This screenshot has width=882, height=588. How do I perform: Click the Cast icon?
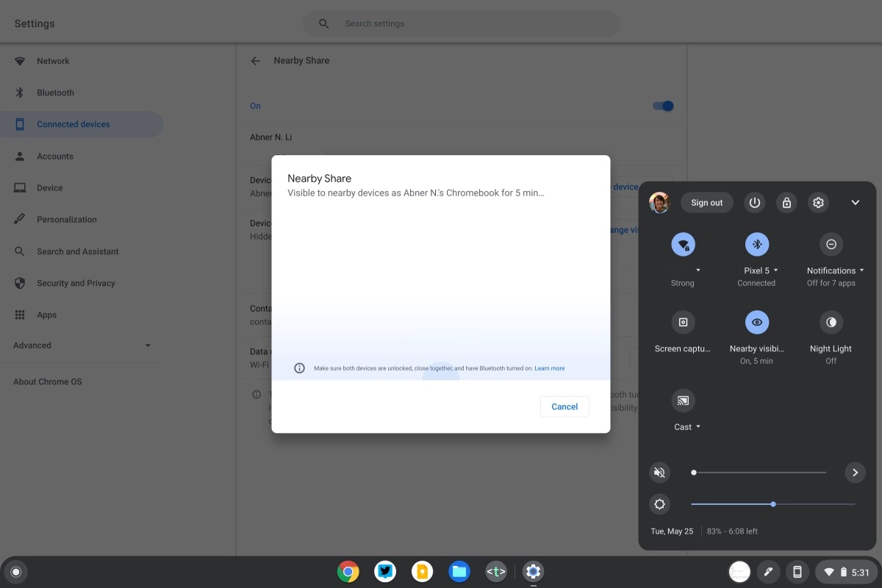pyautogui.click(x=683, y=401)
